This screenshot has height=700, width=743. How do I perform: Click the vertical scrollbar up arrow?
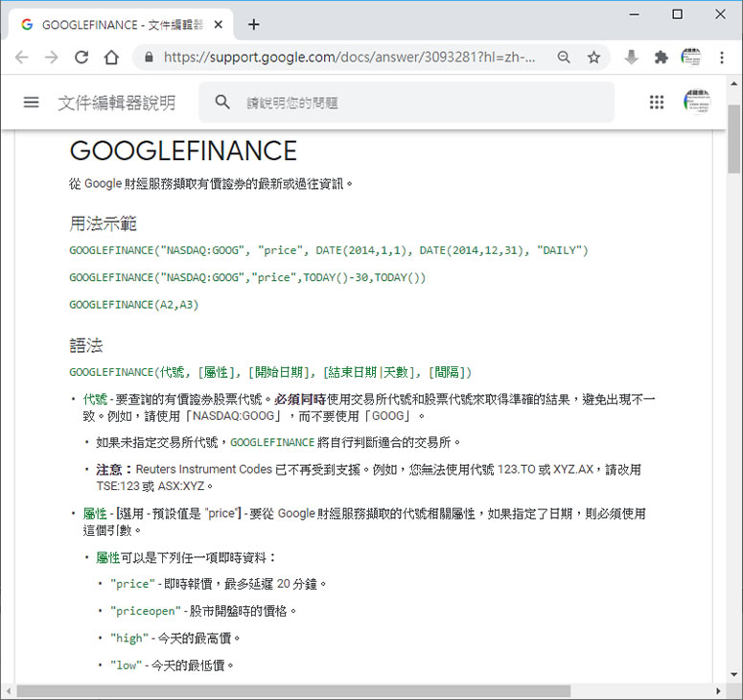pyautogui.click(x=734, y=83)
